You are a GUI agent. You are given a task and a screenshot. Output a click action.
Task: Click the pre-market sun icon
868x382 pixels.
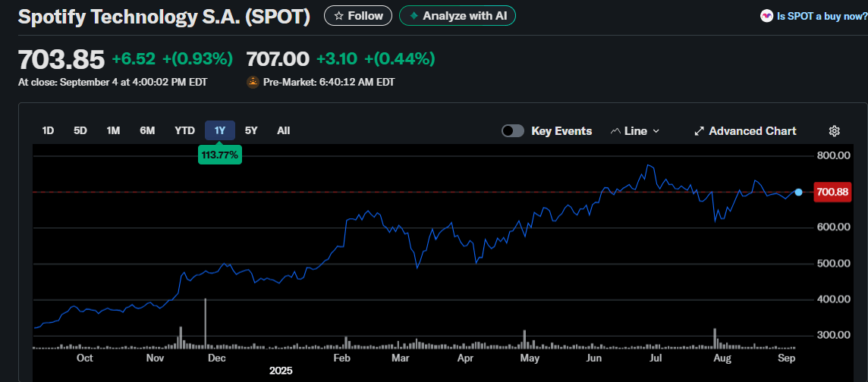(253, 82)
